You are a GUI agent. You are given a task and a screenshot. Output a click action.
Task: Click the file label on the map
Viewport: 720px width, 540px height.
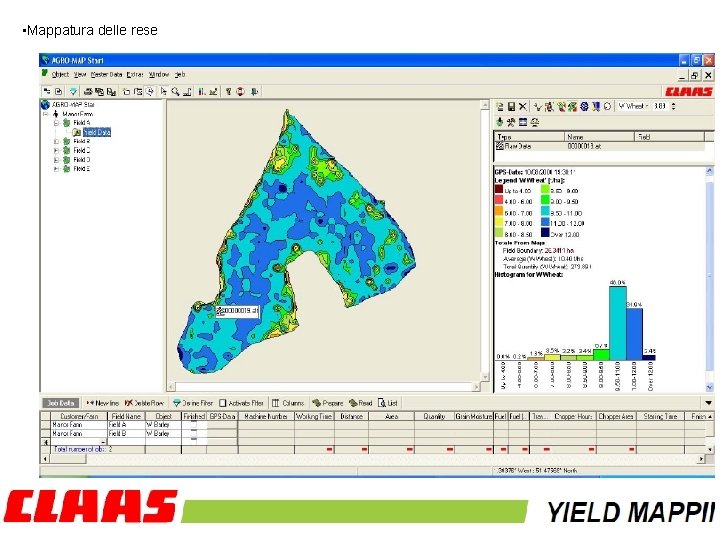point(238,311)
